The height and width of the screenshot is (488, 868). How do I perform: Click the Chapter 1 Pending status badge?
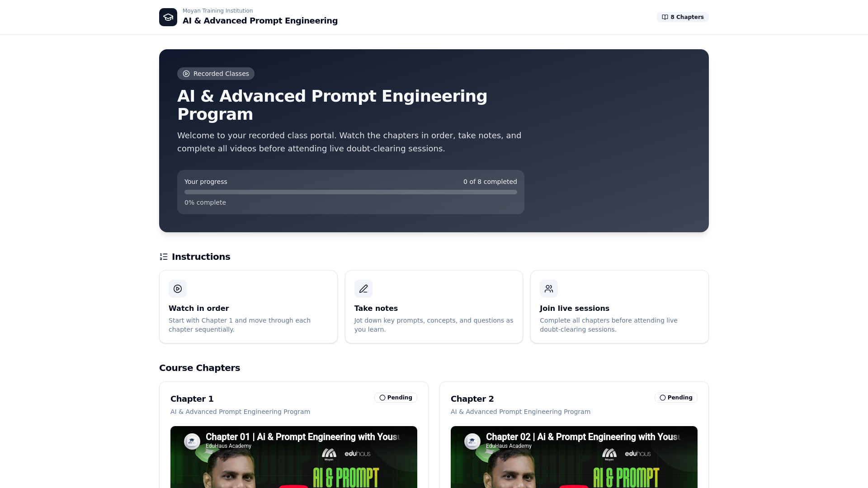(396, 398)
